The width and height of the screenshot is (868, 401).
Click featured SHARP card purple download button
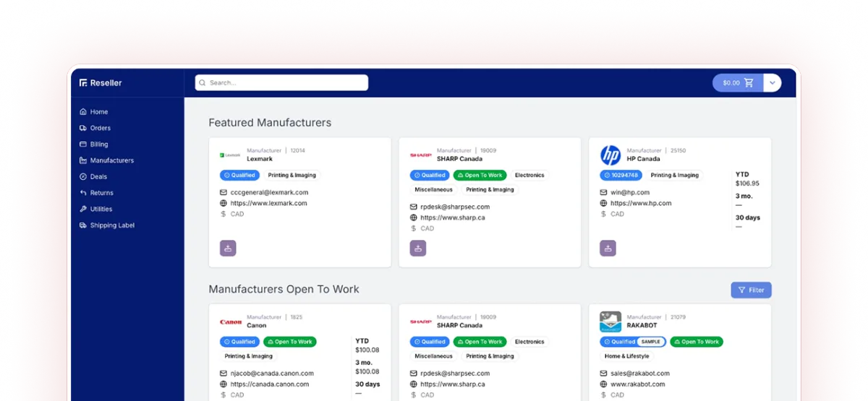[x=418, y=248]
